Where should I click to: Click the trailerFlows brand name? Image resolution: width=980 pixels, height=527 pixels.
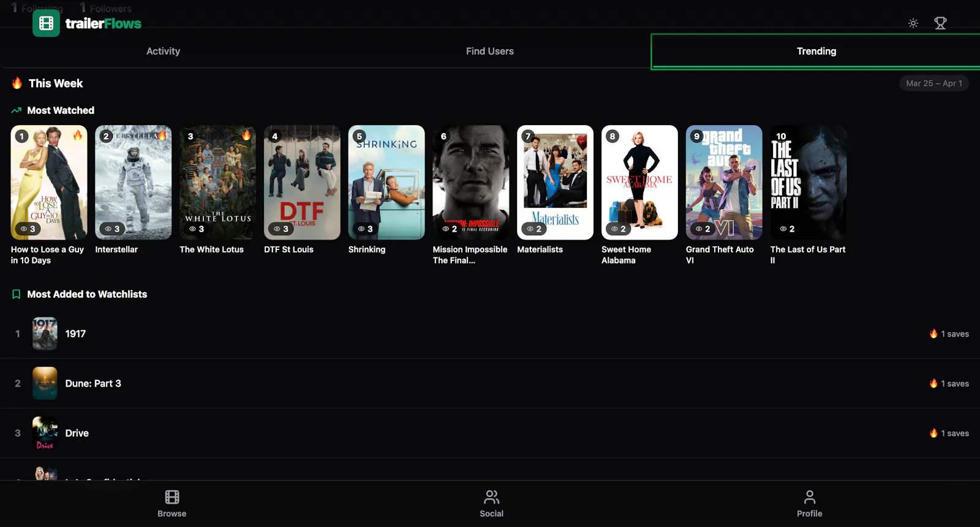coord(104,24)
